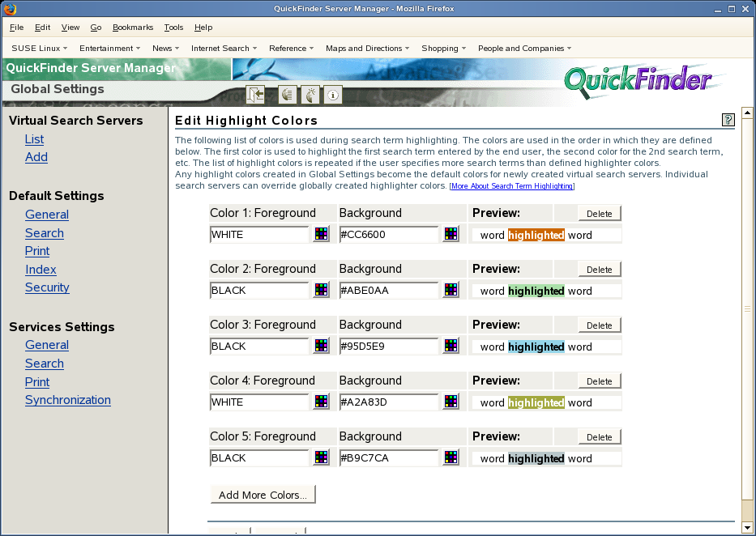Open color picker for Color 5 Background

[451, 457]
